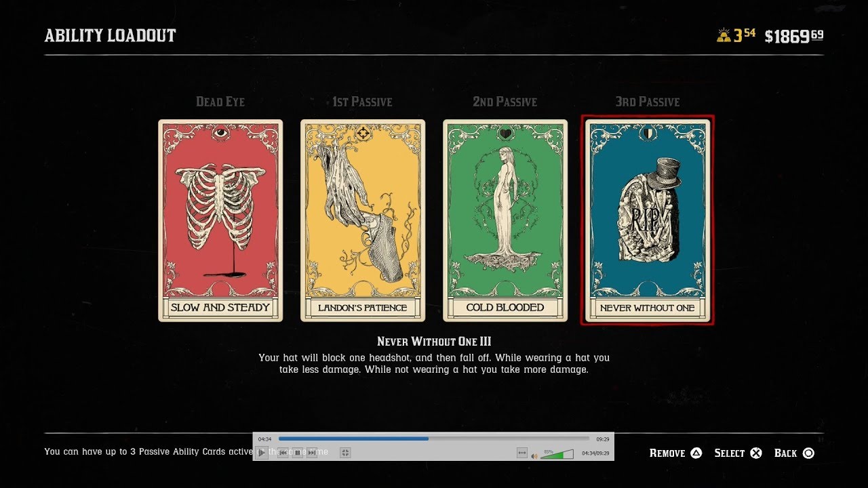Select the Cold Blooded passive card
Viewport: 868px width, 488px height.
coord(505,220)
